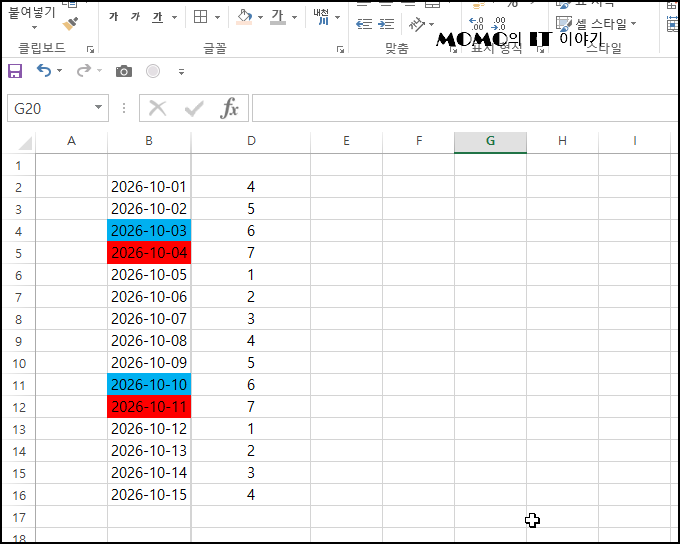The image size is (680, 544).
Task: Click the camera icon in quick access
Action: (124, 71)
